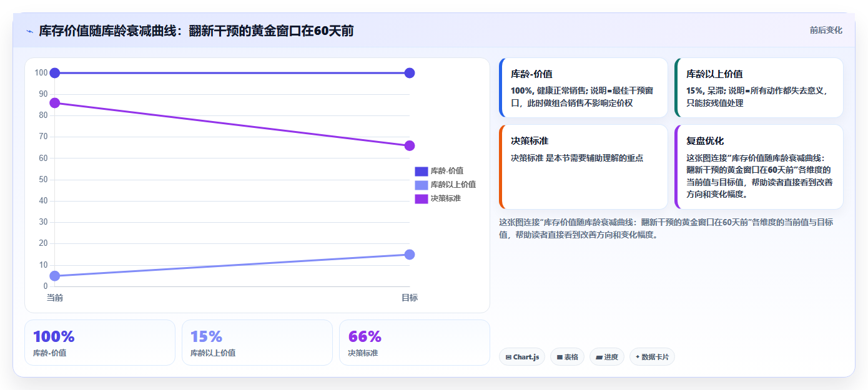
Task: Open the orange 决策标准 info card
Action: click(x=583, y=167)
